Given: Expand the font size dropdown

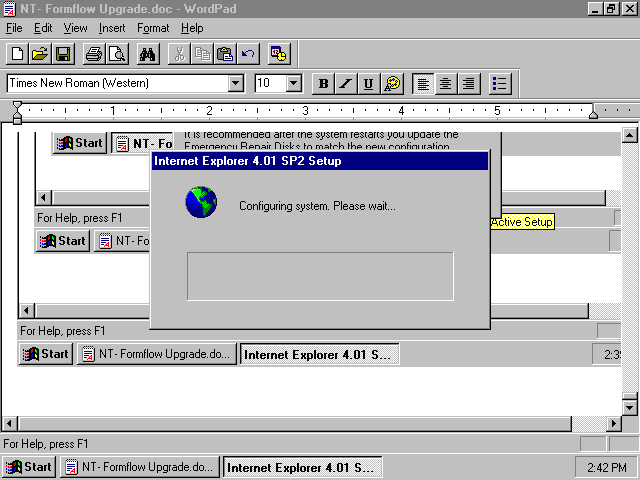Looking at the screenshot, I should coord(294,84).
